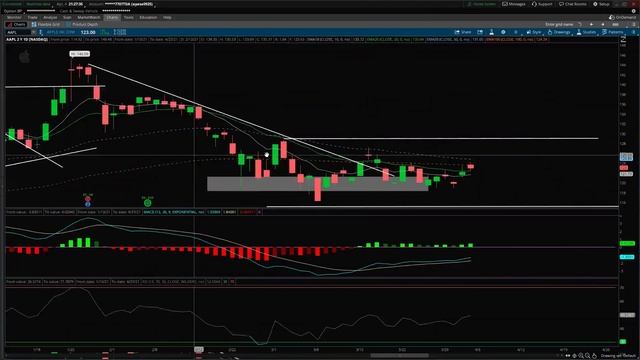Screen dimensions: 640x360
Task: Open the MarketWatch tab
Action: [x=89, y=18]
